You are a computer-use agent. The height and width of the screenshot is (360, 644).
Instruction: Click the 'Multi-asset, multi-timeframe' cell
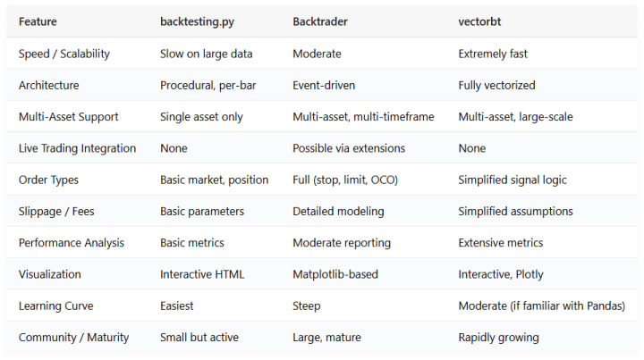pyautogui.click(x=363, y=117)
